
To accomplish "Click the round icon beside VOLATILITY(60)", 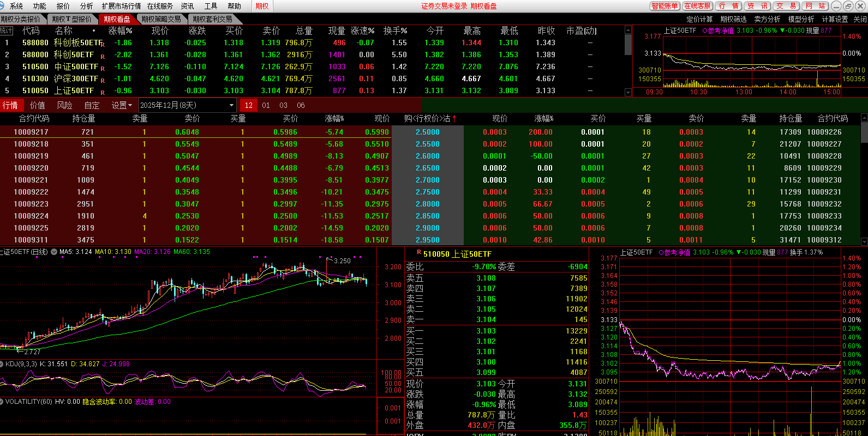I will tap(2, 402).
